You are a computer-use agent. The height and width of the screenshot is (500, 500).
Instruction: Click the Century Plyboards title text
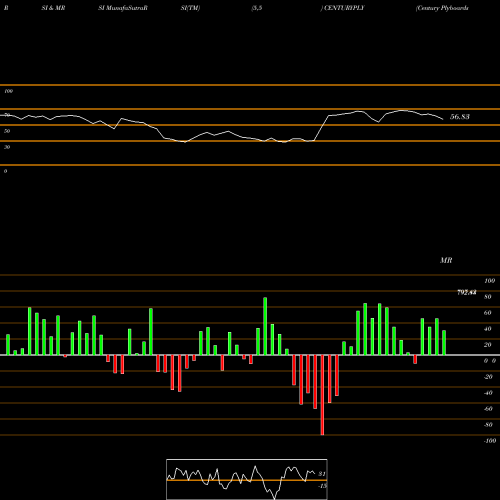(x=442, y=8)
